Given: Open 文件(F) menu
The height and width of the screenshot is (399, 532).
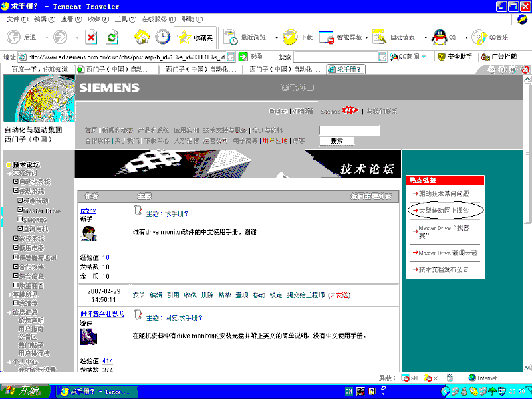Looking at the screenshot, I should [17, 19].
